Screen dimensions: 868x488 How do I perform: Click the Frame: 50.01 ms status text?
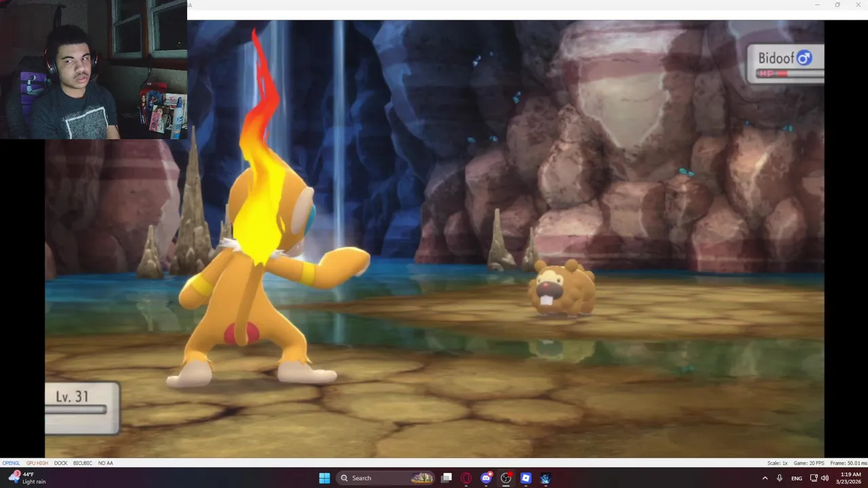[x=848, y=463]
